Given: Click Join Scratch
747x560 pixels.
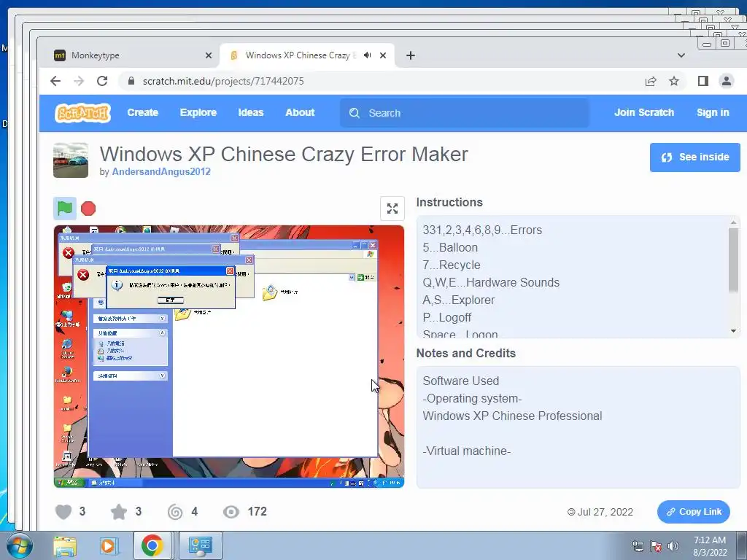Looking at the screenshot, I should pyautogui.click(x=644, y=113).
